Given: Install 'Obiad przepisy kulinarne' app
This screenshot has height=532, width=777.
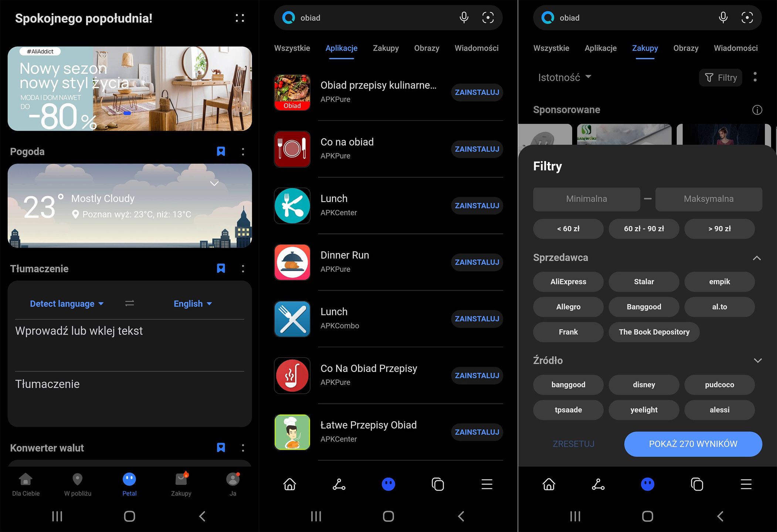Looking at the screenshot, I should [477, 92].
